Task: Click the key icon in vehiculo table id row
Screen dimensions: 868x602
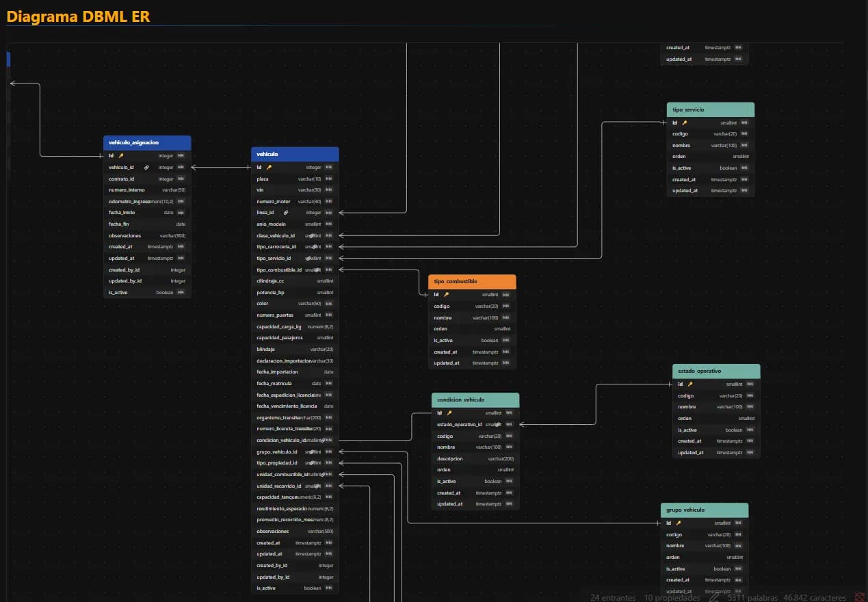Action: tap(269, 167)
